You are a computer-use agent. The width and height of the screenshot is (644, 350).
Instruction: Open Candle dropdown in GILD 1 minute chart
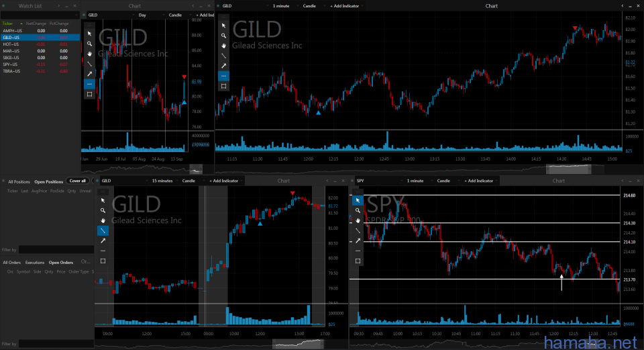click(x=313, y=6)
